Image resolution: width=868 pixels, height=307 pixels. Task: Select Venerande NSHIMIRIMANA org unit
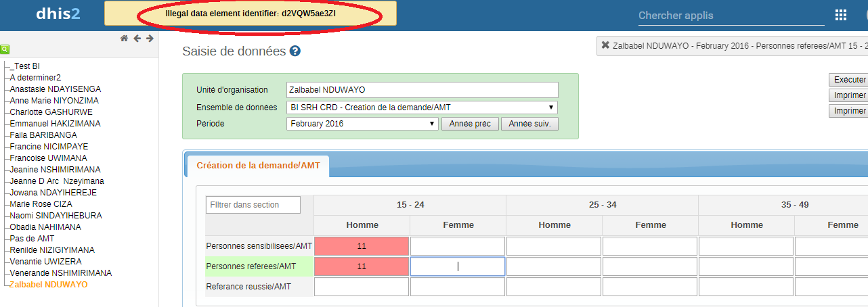(61, 273)
